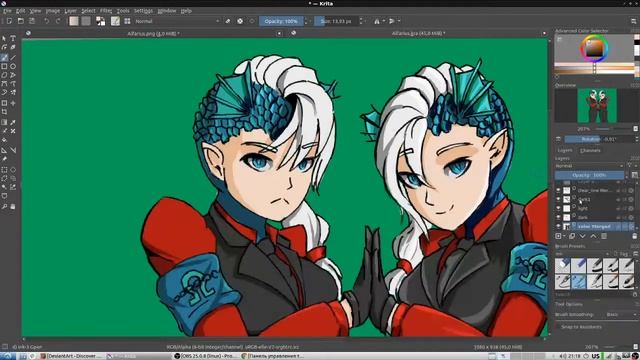Click the Overview canvas thumbnail
This screenshot has height=360, width=640.
(x=597, y=106)
